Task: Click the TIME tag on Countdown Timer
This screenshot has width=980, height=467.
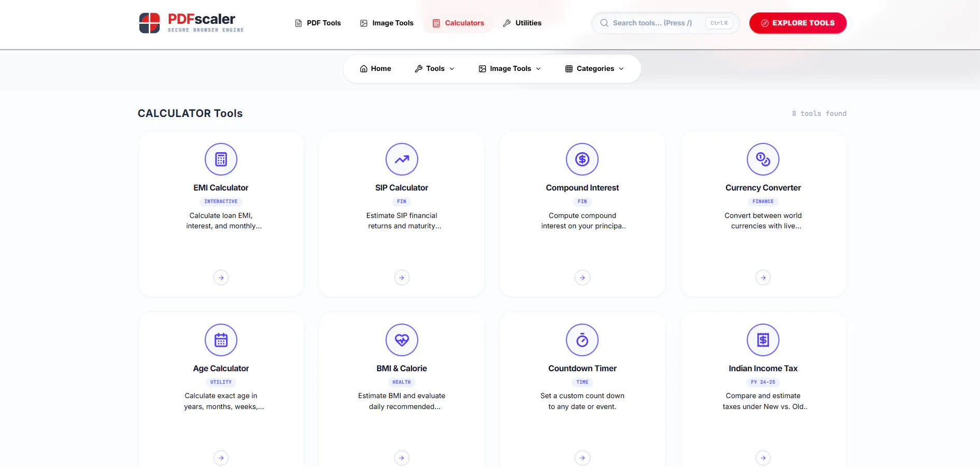Action: point(582,382)
